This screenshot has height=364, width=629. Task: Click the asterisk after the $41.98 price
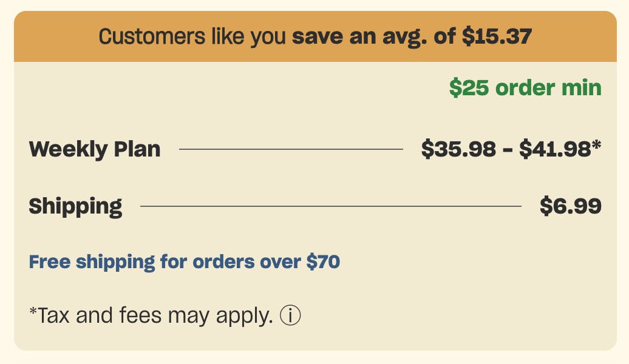pyautogui.click(x=597, y=146)
